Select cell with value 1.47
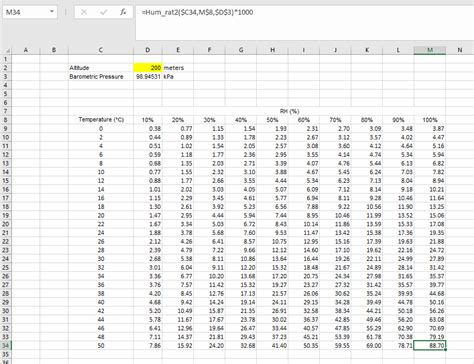 148,215
